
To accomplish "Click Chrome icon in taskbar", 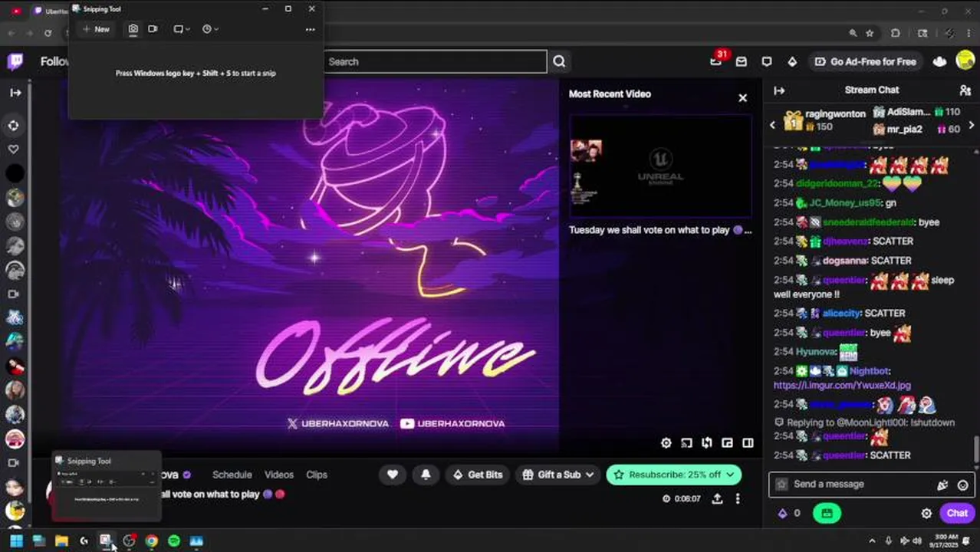I will [x=152, y=541].
